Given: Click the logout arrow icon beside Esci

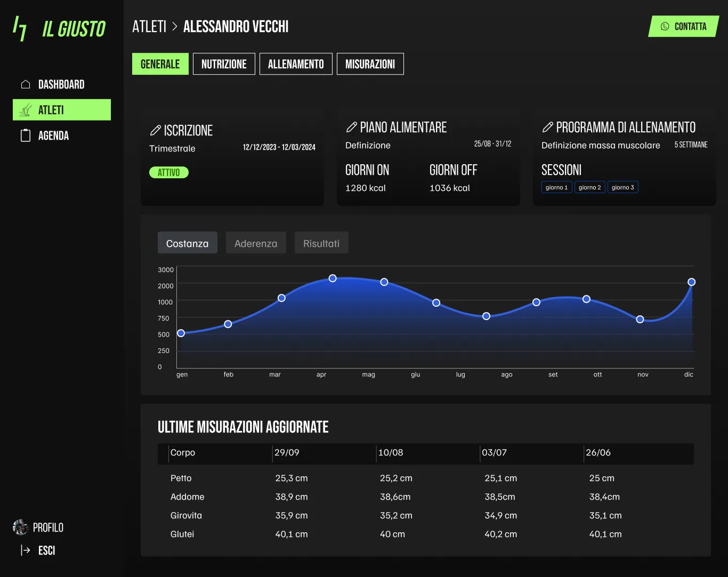Looking at the screenshot, I should point(25,550).
